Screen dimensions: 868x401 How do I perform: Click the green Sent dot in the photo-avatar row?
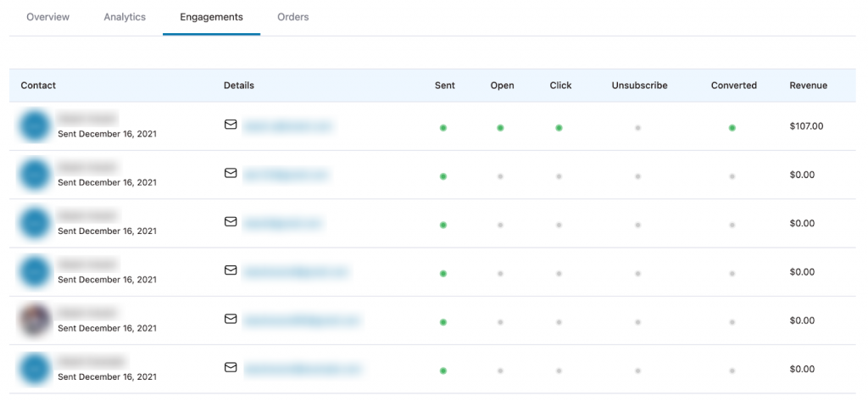coord(442,322)
